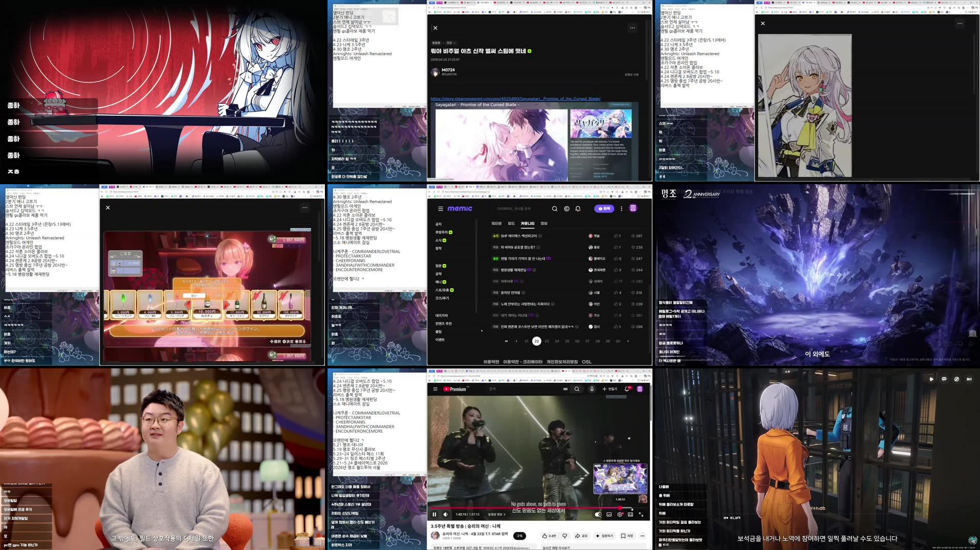Skip the cutscene with the skip icon
The image size is (980, 550).
tap(969, 379)
